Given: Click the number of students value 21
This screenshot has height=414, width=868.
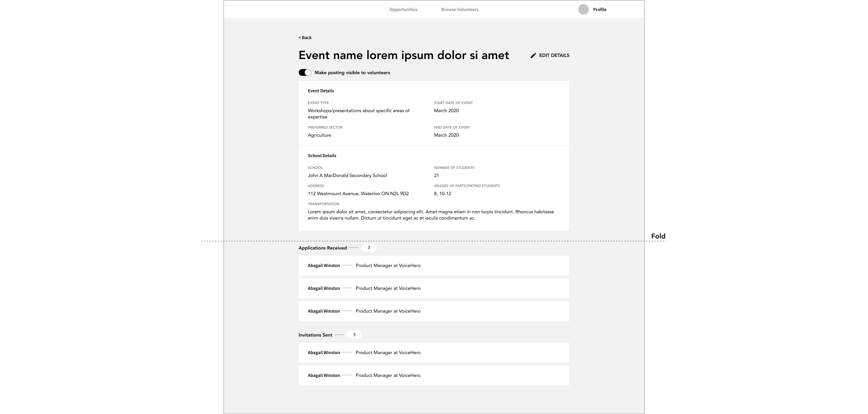Looking at the screenshot, I should tap(436, 175).
